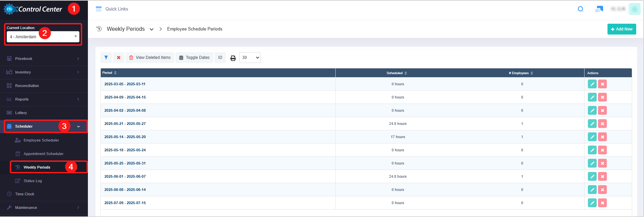Open the page size 30 dropdown
The height and width of the screenshot is (217, 644).
click(250, 58)
